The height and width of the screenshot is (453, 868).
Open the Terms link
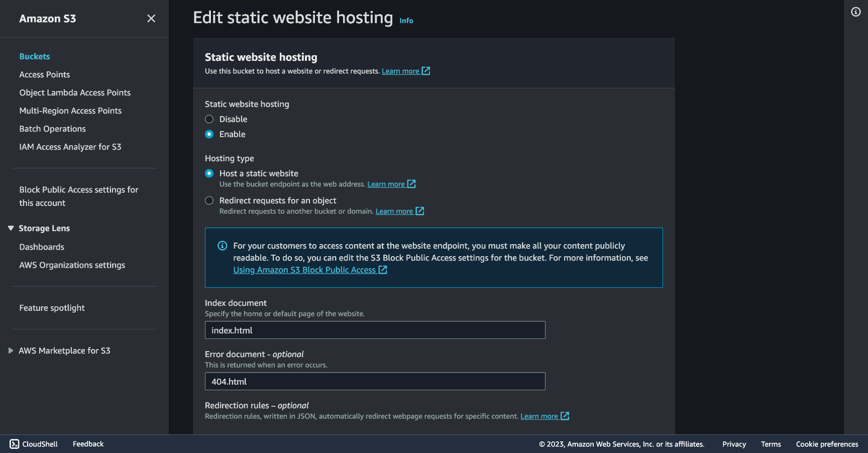click(x=771, y=444)
